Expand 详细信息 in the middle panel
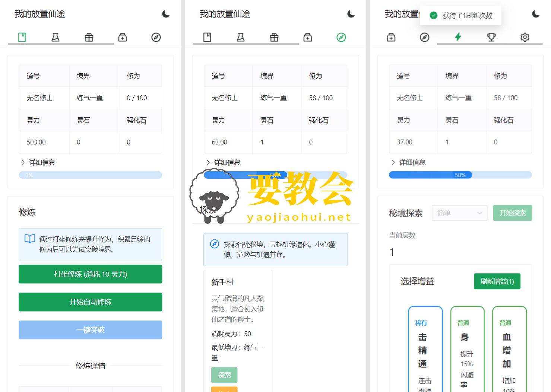 pyautogui.click(x=224, y=162)
